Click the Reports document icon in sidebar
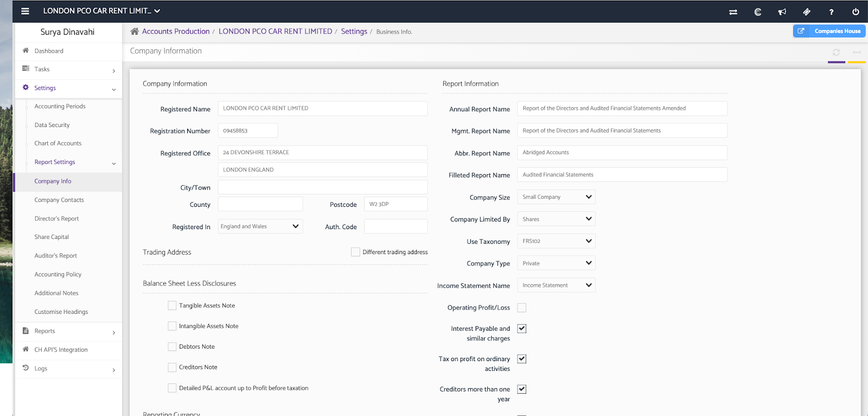Image resolution: width=868 pixels, height=416 pixels. click(x=25, y=330)
